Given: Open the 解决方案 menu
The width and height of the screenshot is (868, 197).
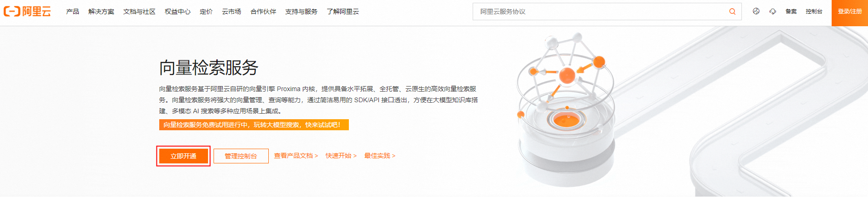Looking at the screenshot, I should coord(101,12).
